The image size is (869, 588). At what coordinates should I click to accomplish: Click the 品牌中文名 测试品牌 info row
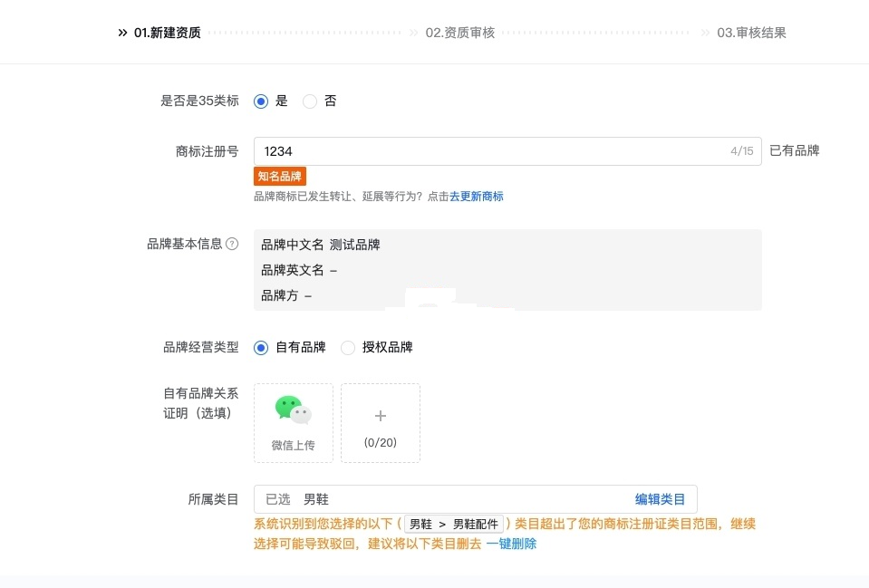pos(321,245)
